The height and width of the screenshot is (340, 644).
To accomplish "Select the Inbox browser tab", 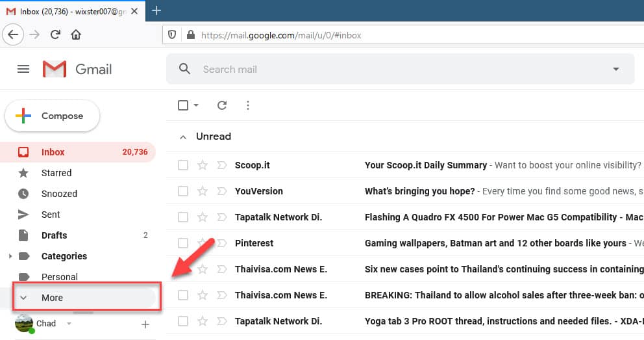I will 73,11.
